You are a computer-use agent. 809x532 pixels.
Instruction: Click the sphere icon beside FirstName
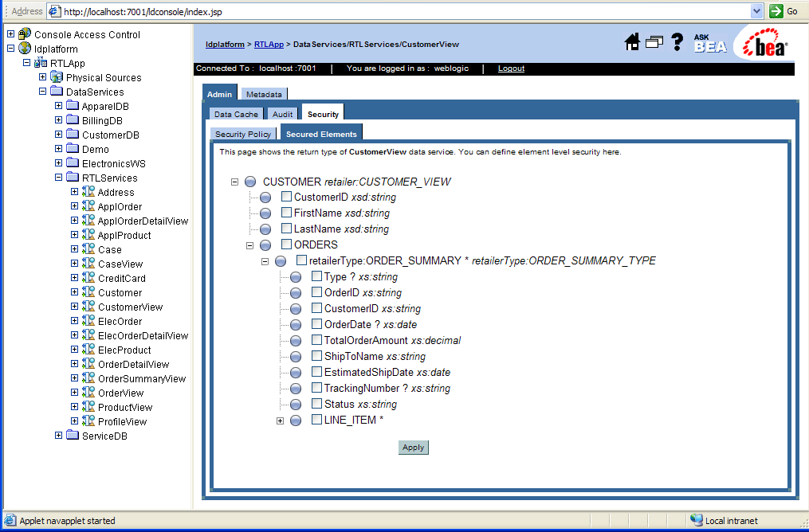pos(265,213)
